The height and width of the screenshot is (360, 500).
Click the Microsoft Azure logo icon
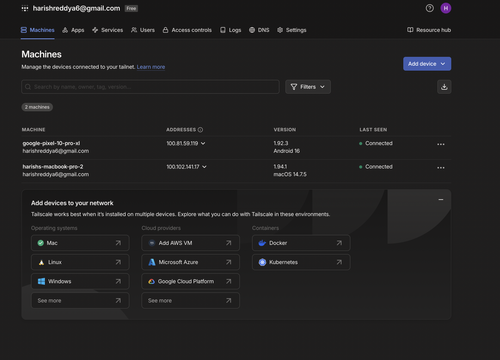click(152, 262)
